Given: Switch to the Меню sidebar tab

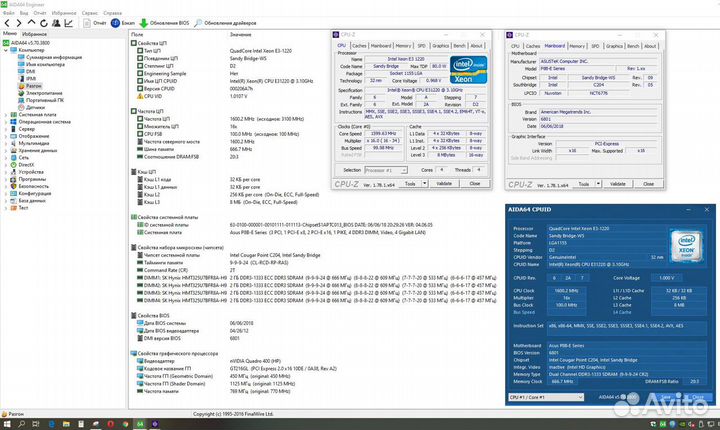Looking at the screenshot, I should click(x=10, y=34).
